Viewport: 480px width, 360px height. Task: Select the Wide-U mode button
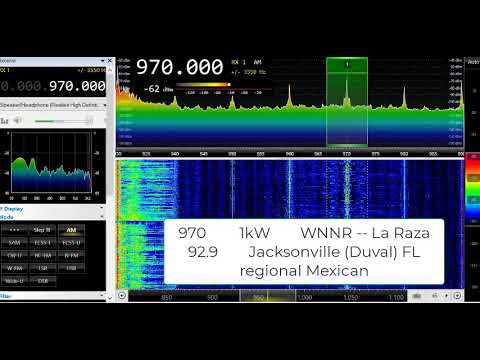click(x=14, y=281)
